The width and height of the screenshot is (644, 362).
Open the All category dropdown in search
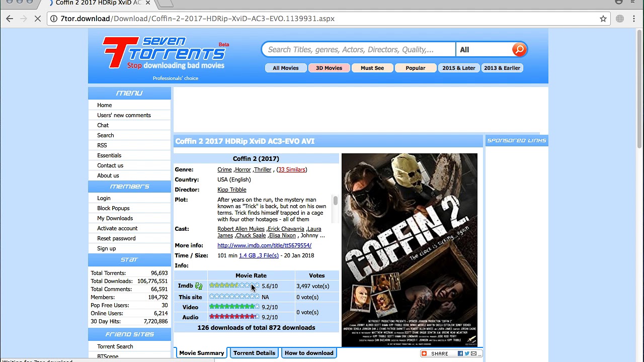(x=483, y=50)
